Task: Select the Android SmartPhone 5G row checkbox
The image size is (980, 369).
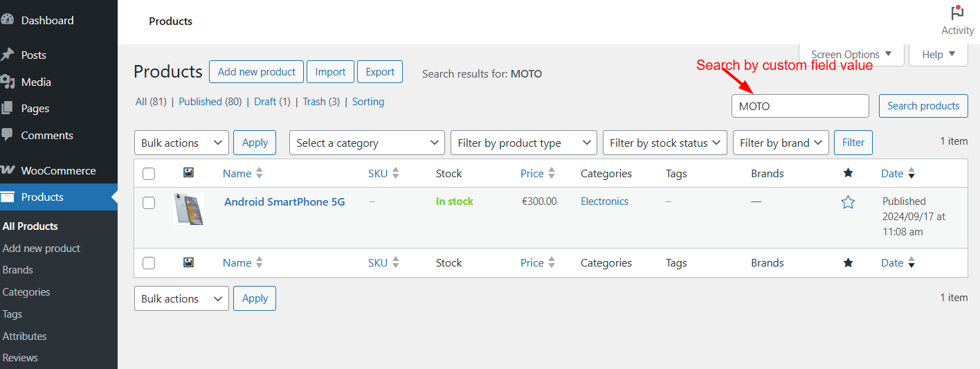Action: [149, 203]
